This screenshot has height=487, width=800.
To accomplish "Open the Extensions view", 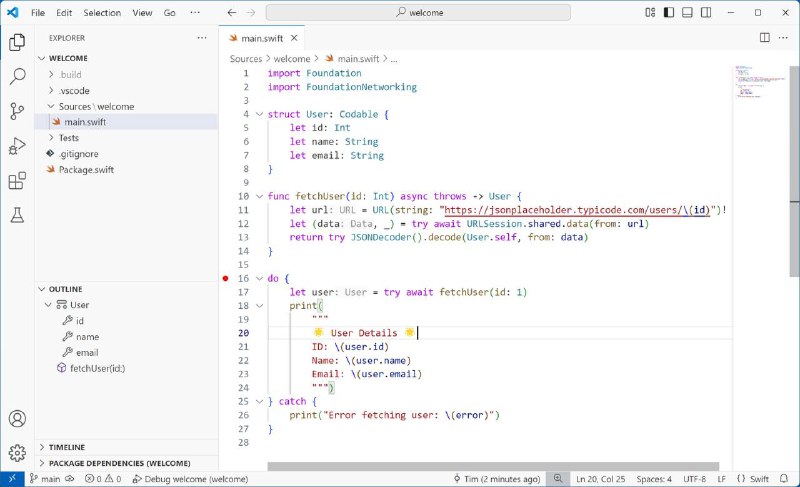I will 17,181.
